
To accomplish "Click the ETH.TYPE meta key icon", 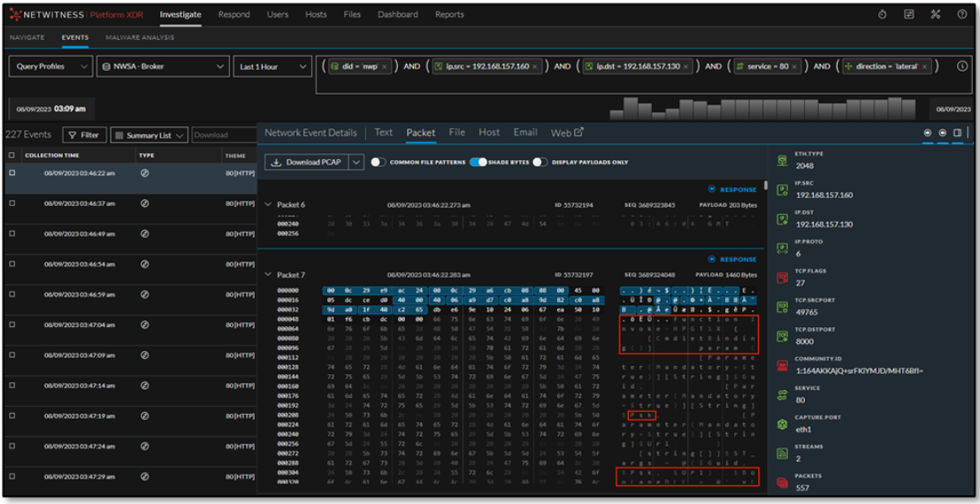I will pos(782,160).
